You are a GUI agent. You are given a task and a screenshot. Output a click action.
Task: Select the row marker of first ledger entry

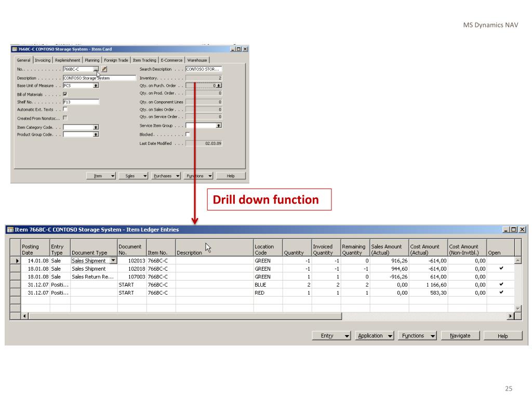16,261
